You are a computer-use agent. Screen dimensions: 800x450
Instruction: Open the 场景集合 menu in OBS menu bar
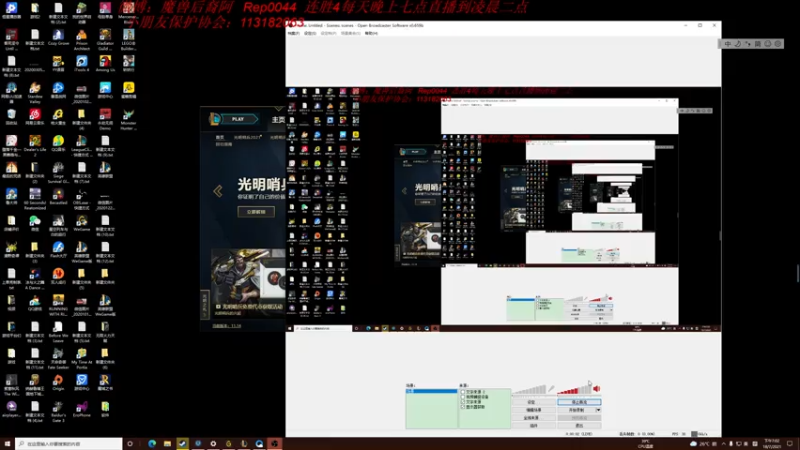[x=351, y=33]
